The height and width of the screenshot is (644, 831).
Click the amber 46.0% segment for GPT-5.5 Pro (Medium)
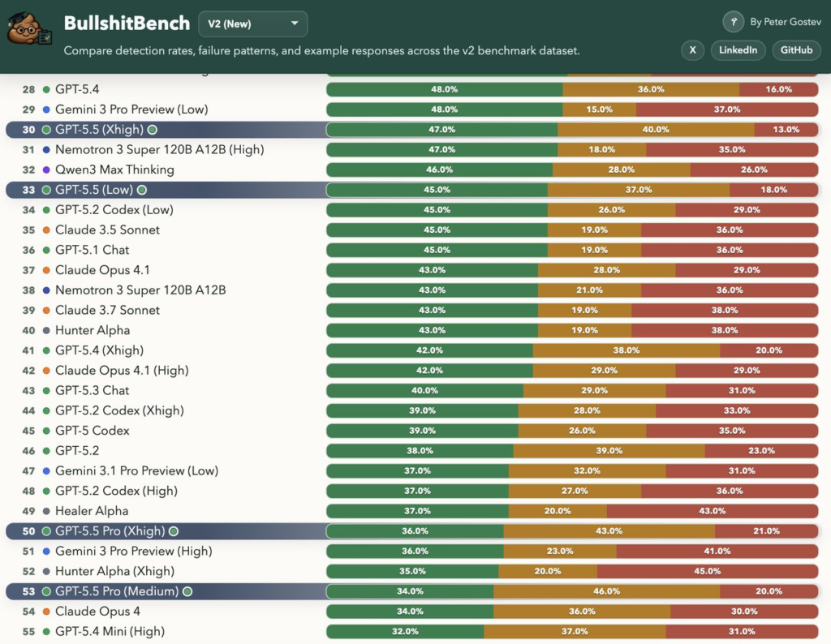coord(606,591)
